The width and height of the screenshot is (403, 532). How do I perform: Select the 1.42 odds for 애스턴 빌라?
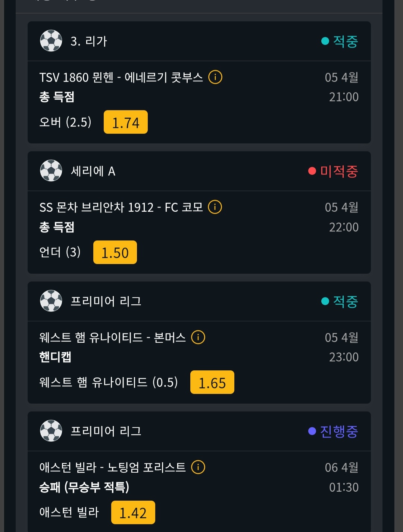[133, 513]
